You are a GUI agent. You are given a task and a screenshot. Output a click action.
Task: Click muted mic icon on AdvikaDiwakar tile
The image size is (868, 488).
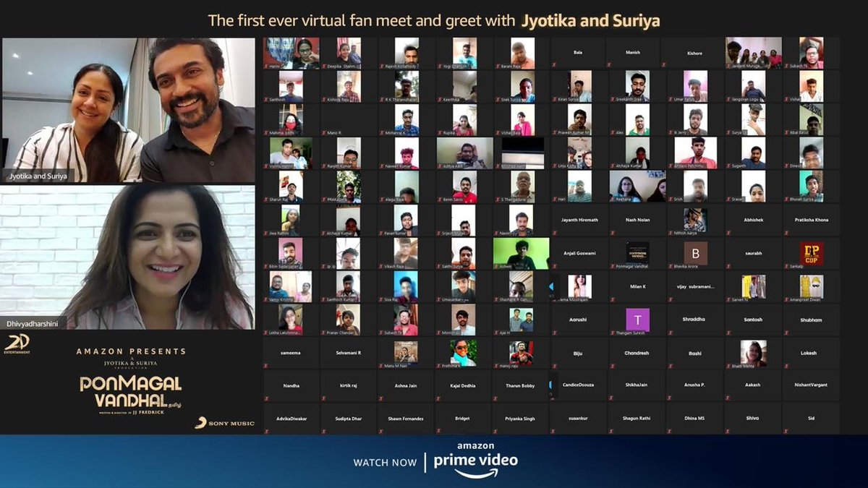[265, 432]
